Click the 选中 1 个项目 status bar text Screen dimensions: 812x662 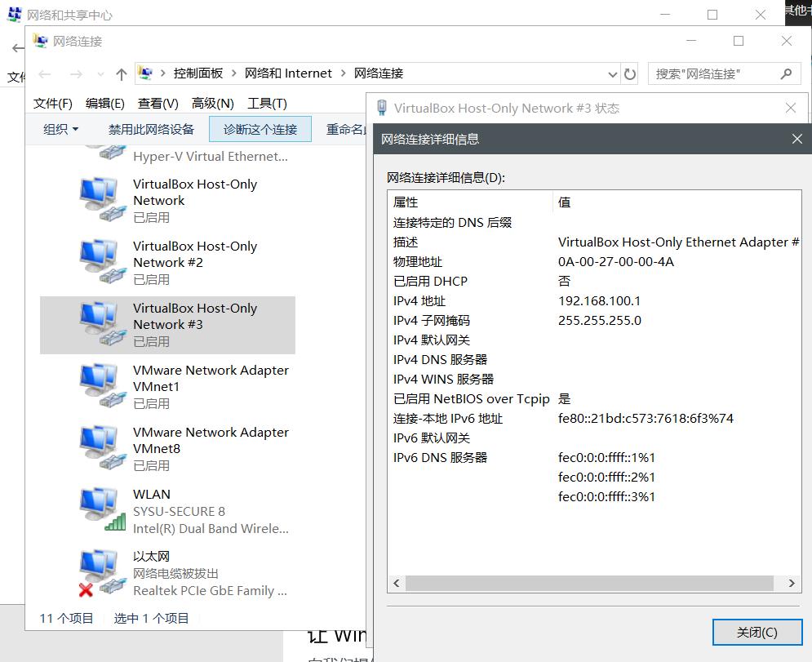pos(151,618)
